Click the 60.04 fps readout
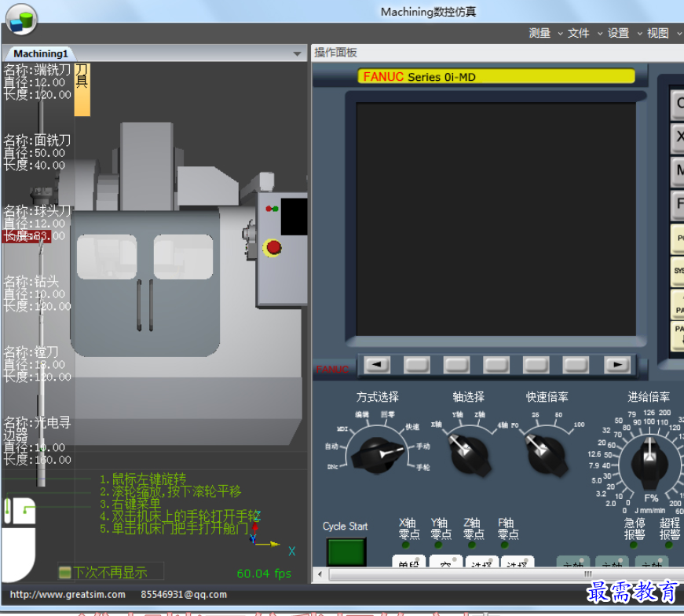Screen dimensions: 684x616 pyautogui.click(x=264, y=574)
